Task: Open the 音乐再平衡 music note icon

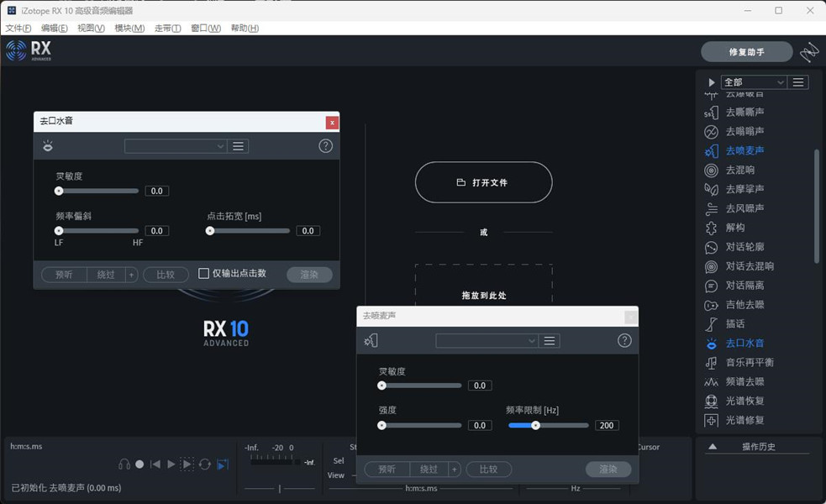Action: click(x=711, y=363)
